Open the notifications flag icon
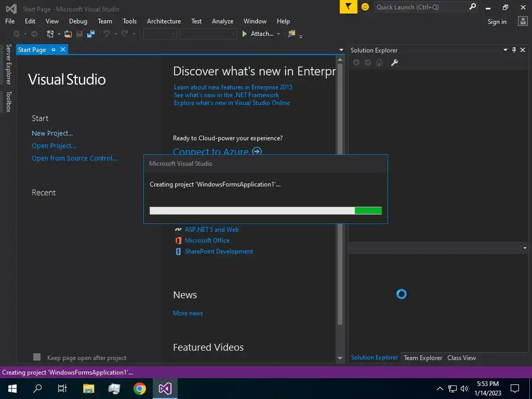This screenshot has height=399, width=532. coord(349,7)
